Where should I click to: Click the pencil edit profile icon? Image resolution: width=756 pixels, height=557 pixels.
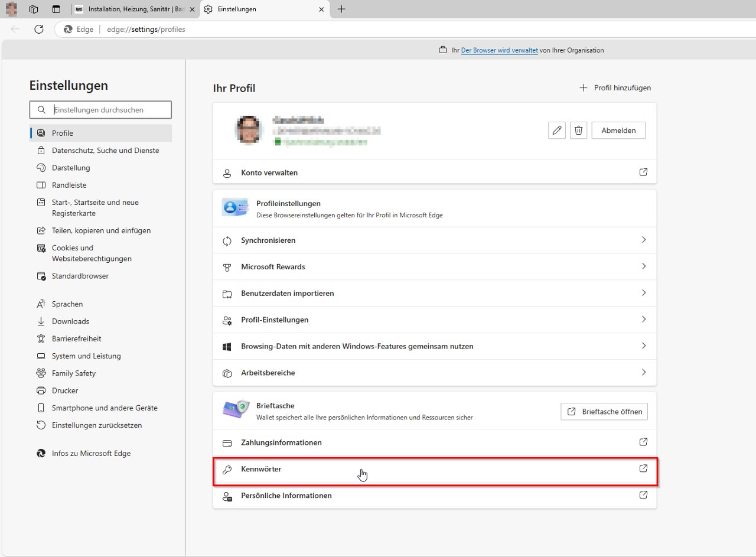click(556, 131)
